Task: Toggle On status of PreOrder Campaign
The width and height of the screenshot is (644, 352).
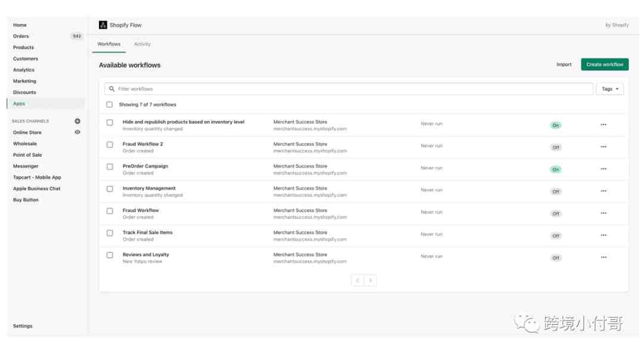Action: click(x=556, y=170)
